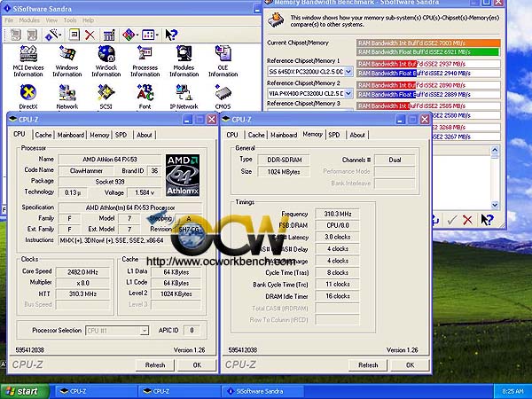Click the orange RAM Bandwidth Int 7003 MB/s bar

pos(428,43)
